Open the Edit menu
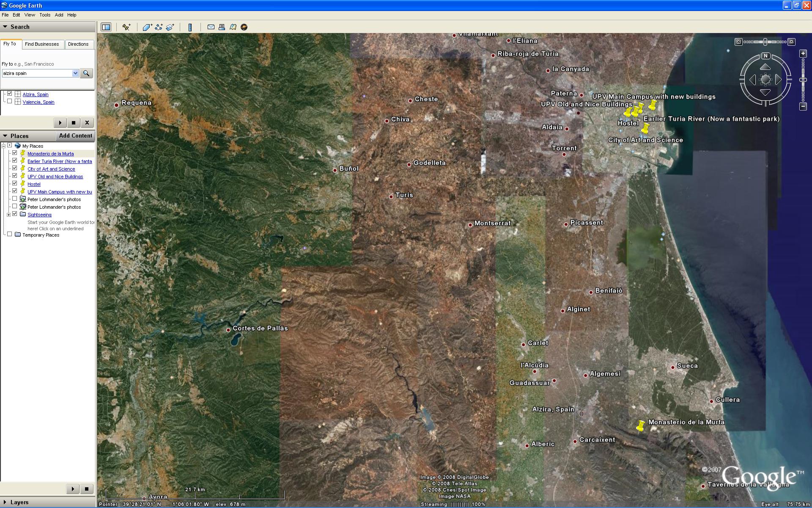The image size is (812, 508). coord(16,15)
